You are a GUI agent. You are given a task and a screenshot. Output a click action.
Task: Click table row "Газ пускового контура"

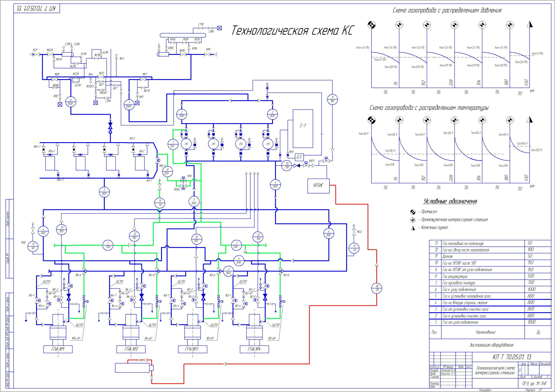pos(490,283)
